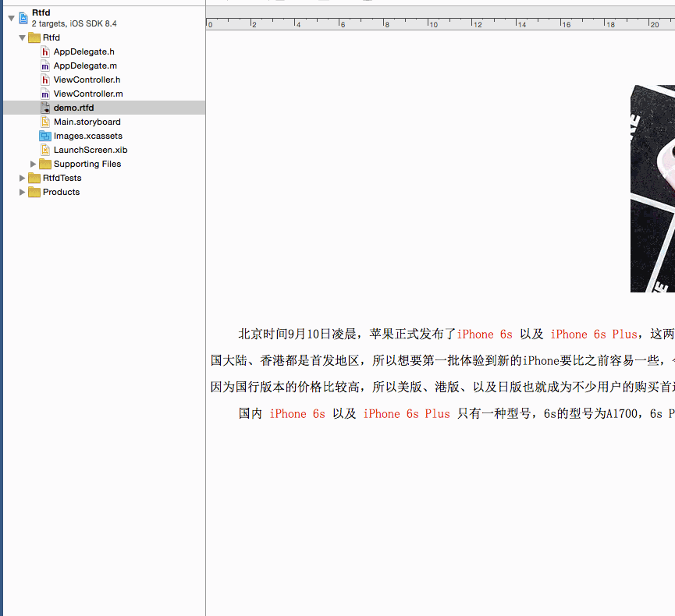Screen dimensions: 675x616
Task: Click red 'iPhone 6s Plus' in last paragraph
Action: click(x=407, y=414)
